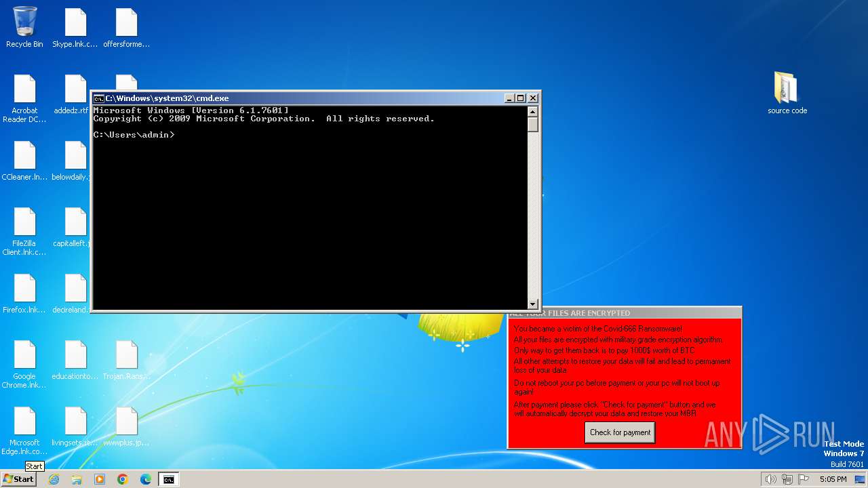Select the Skype.lnk desktop file
Screen dimensions: 868x488
click(x=75, y=27)
